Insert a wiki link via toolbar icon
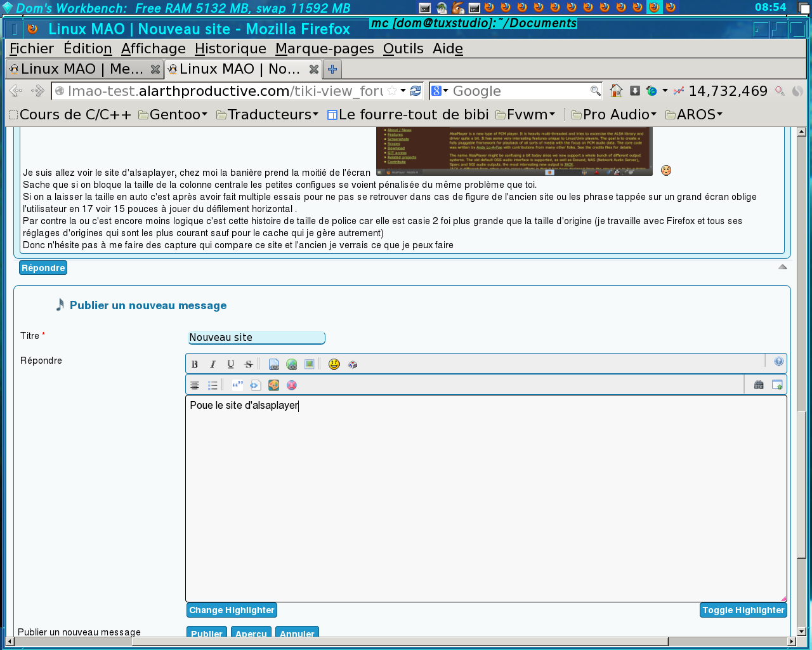The width and height of the screenshot is (812, 650). tap(273, 364)
